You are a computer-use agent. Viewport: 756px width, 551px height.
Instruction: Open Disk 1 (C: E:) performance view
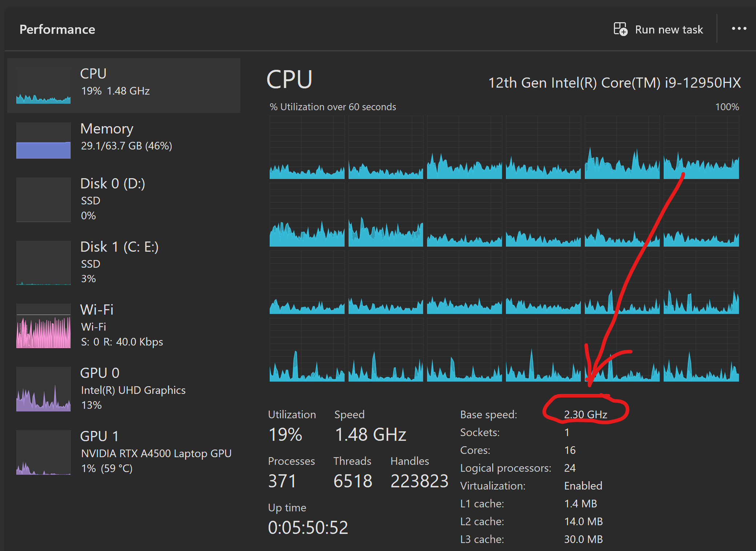[x=124, y=262]
